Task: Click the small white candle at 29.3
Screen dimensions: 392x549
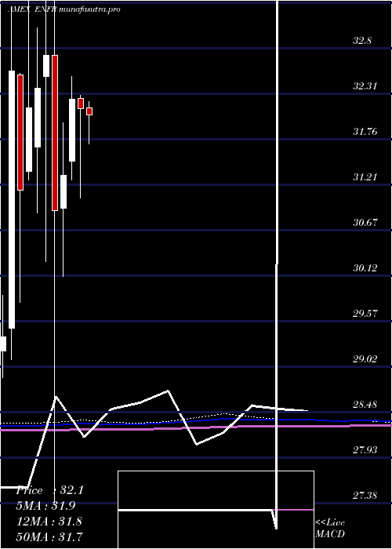Action: 3,344
